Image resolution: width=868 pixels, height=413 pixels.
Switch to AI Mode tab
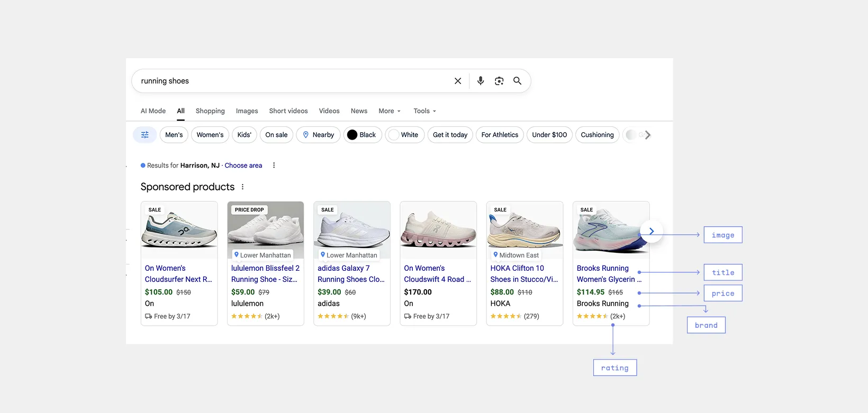(x=153, y=111)
